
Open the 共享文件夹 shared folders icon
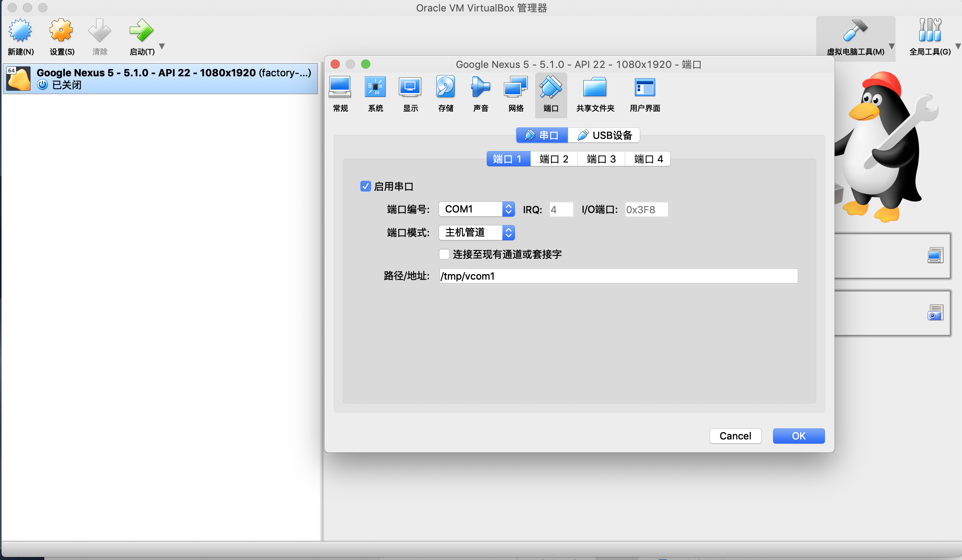[x=595, y=93]
